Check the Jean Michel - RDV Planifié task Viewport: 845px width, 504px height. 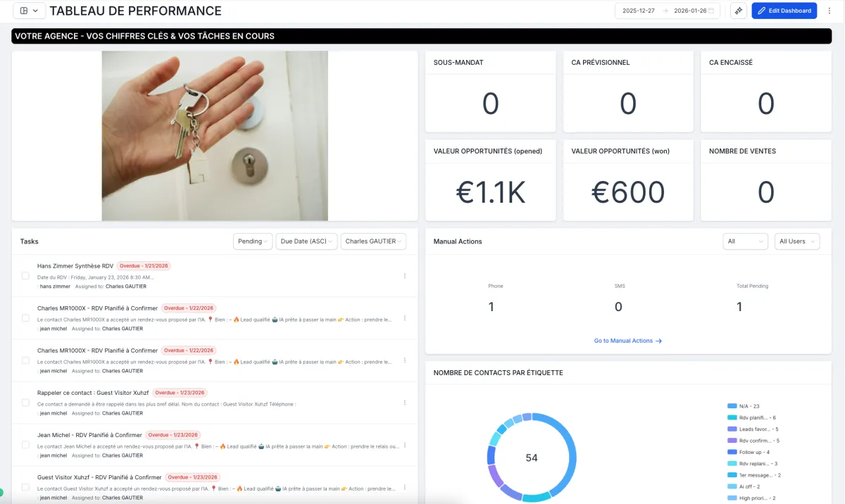pos(25,445)
